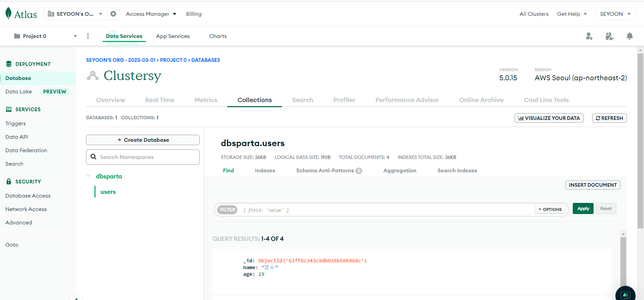Open the Metrics tab
Viewport: 644px width, 300px height.
tap(206, 100)
